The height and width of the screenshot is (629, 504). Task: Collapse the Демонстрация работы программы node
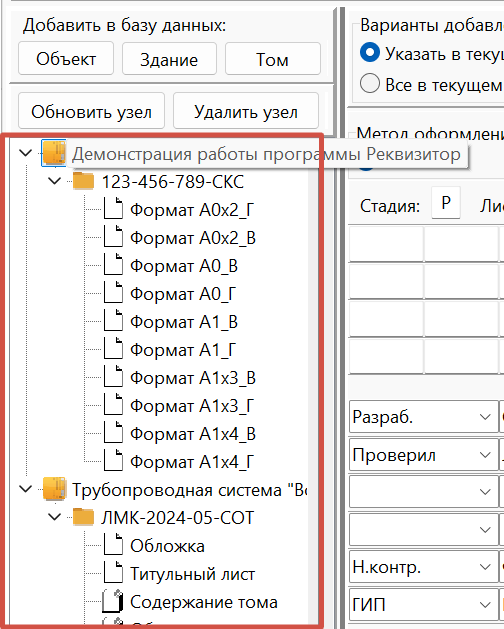[x=26, y=153]
